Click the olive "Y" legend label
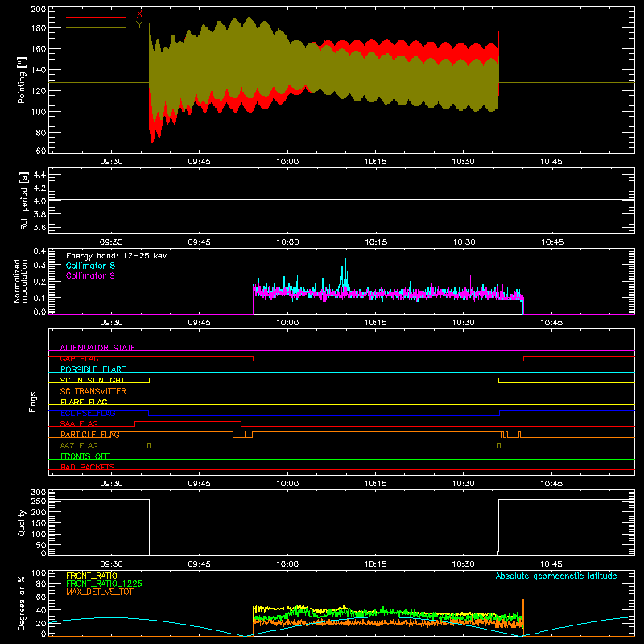 coord(139,25)
